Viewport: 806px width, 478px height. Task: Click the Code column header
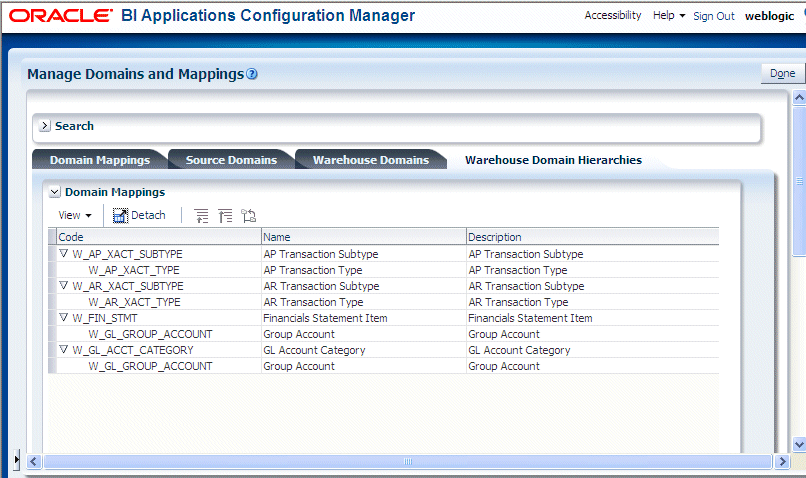pos(159,237)
